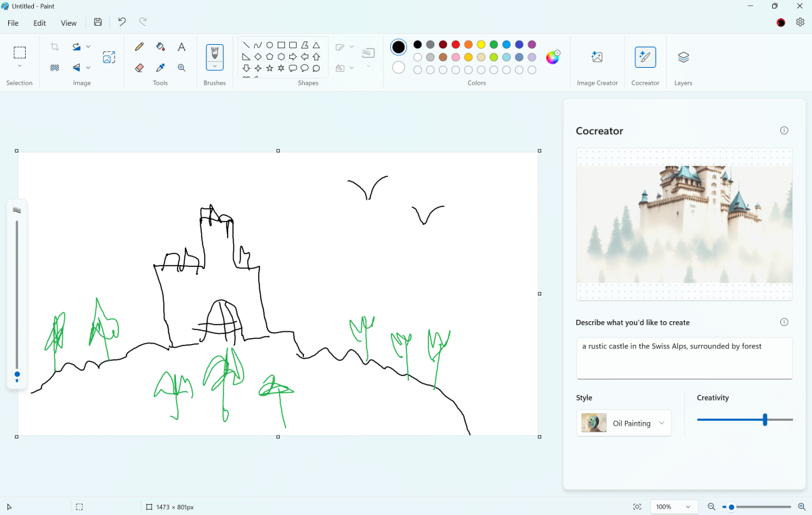Select the Eraser tool

[x=139, y=68]
